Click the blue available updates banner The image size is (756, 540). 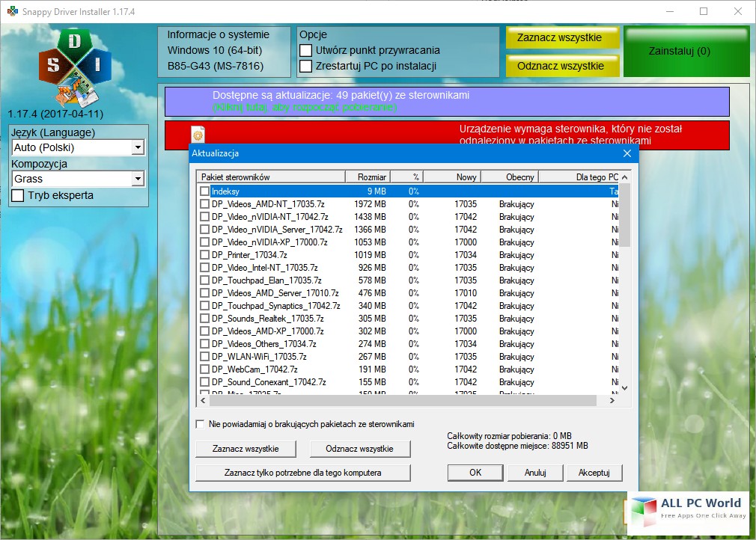(447, 102)
